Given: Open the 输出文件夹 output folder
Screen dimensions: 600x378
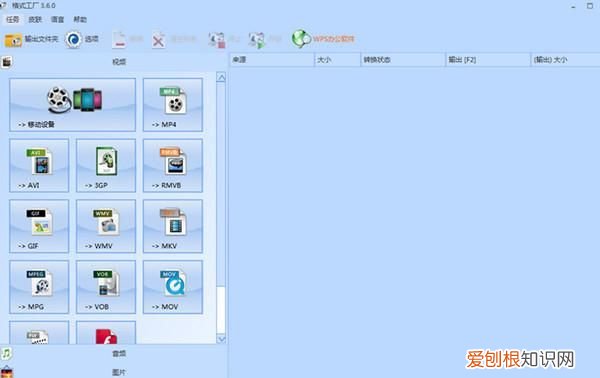Looking at the screenshot, I should pyautogui.click(x=31, y=39).
